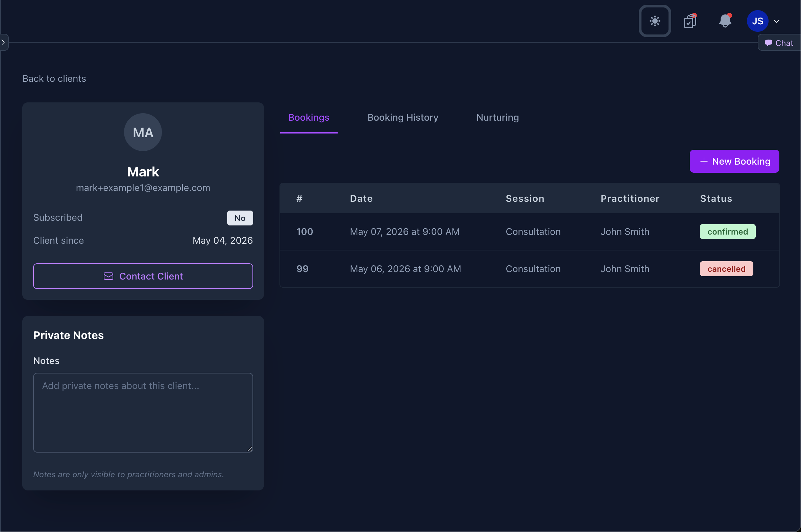Switch to the Booking History tab
The image size is (801, 532).
403,117
